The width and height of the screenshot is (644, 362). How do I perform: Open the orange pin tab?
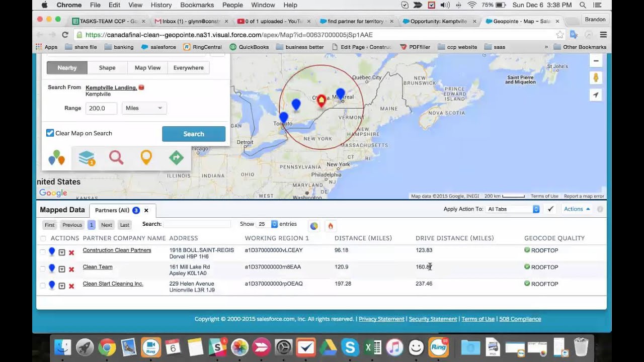146,158
